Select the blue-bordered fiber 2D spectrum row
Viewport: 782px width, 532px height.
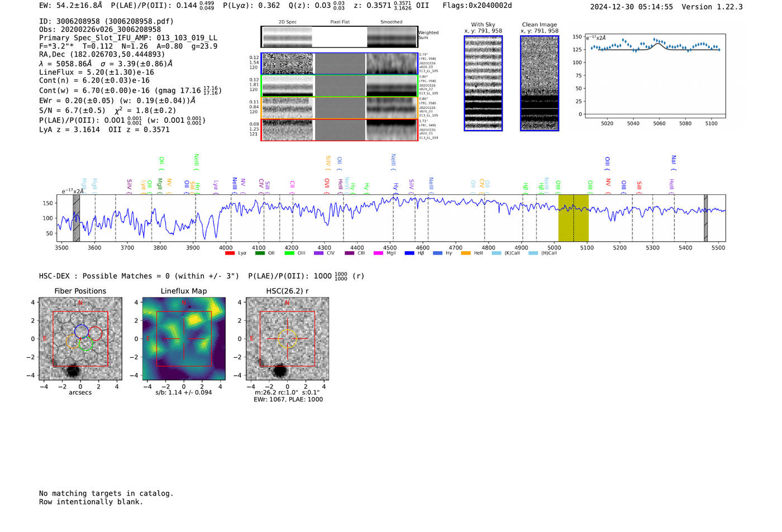339,64
